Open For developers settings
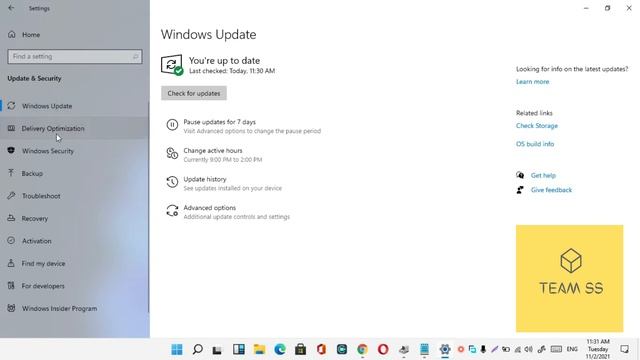640x360 pixels. coord(75,286)
